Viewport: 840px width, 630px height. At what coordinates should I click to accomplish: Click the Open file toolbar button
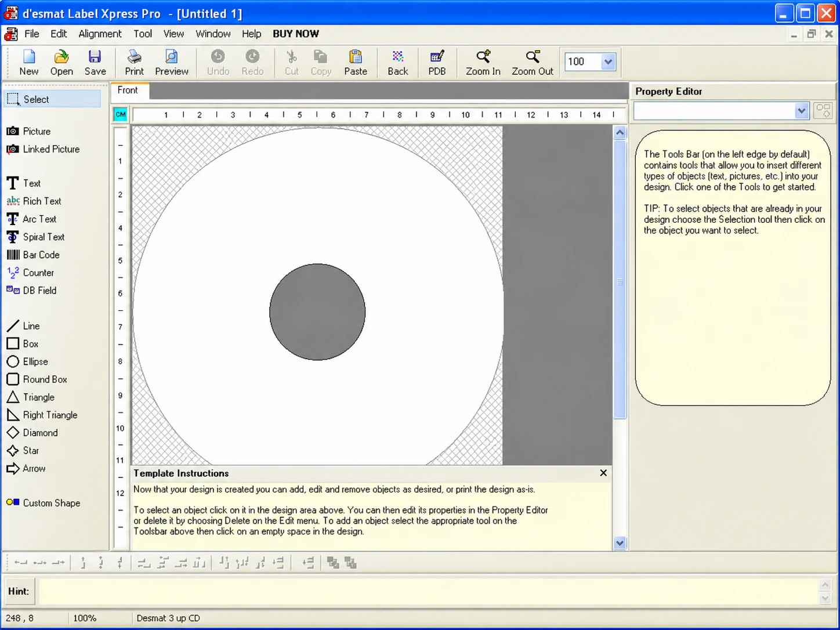pyautogui.click(x=61, y=63)
